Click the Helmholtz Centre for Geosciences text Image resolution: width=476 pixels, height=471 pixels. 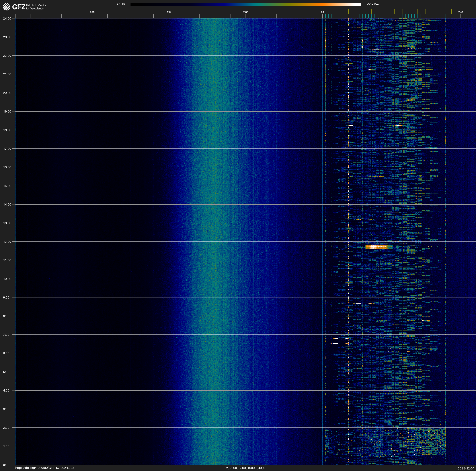pos(36,7)
